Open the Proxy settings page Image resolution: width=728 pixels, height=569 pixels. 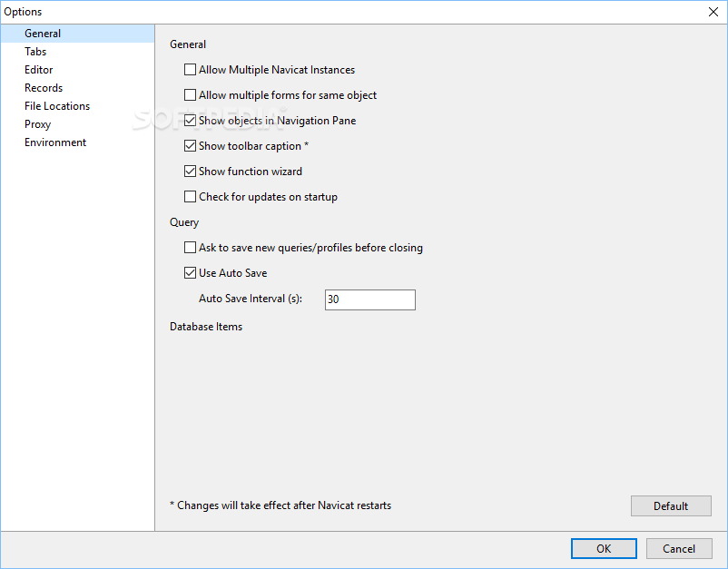click(x=37, y=124)
